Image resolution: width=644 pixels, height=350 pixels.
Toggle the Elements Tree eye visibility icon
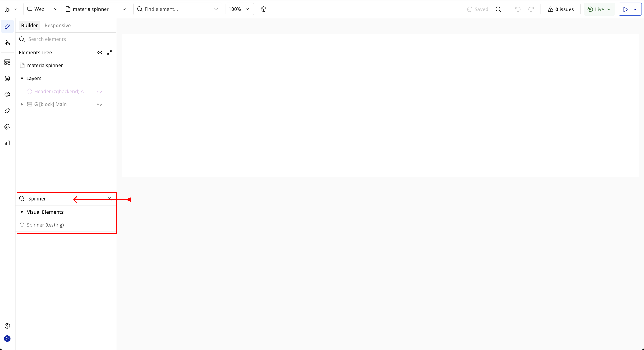pyautogui.click(x=100, y=53)
